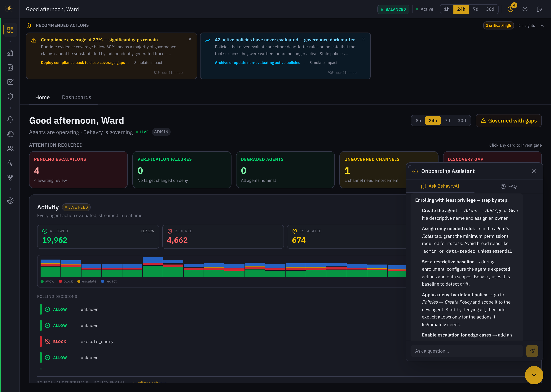Click the blue redact legend swatch
551x392 pixels.
[x=103, y=281]
